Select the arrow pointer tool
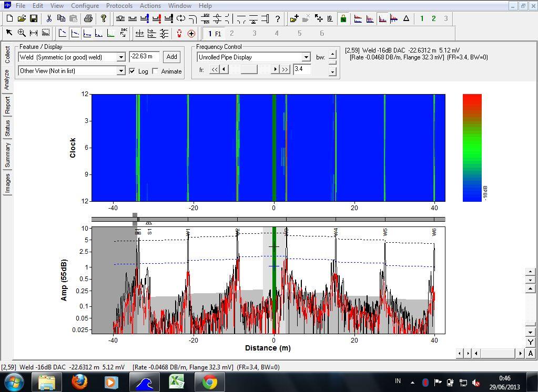Screen dimensions: 538x392 [x=9, y=33]
